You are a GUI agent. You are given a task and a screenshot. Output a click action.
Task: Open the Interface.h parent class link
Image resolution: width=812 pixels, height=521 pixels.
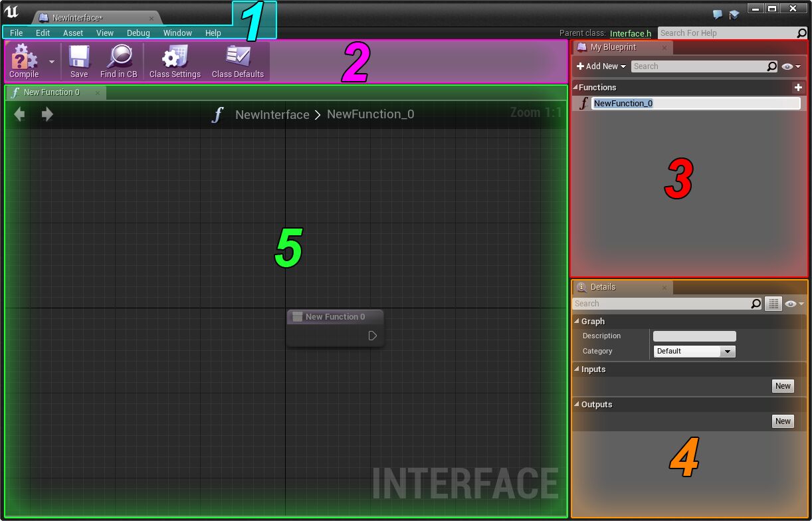coord(629,33)
